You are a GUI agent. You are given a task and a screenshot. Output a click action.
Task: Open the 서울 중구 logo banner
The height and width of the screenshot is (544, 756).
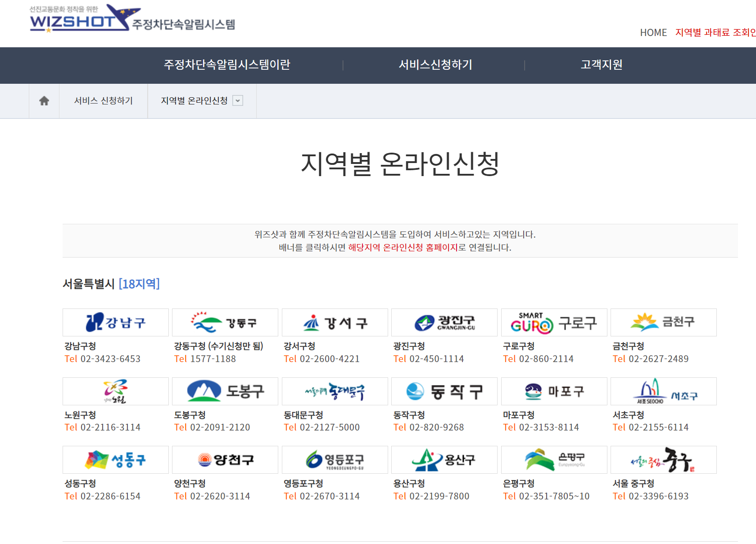click(x=664, y=460)
